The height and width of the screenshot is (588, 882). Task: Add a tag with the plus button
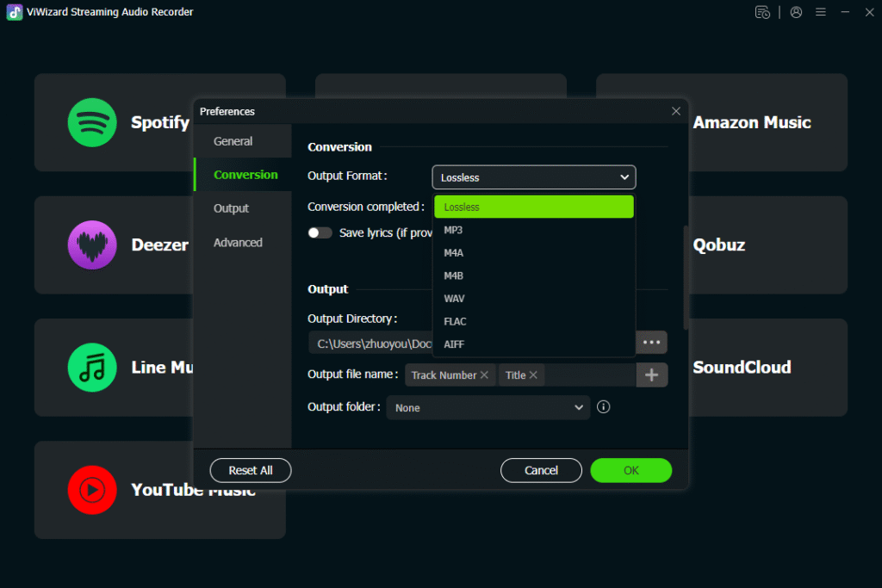click(652, 374)
